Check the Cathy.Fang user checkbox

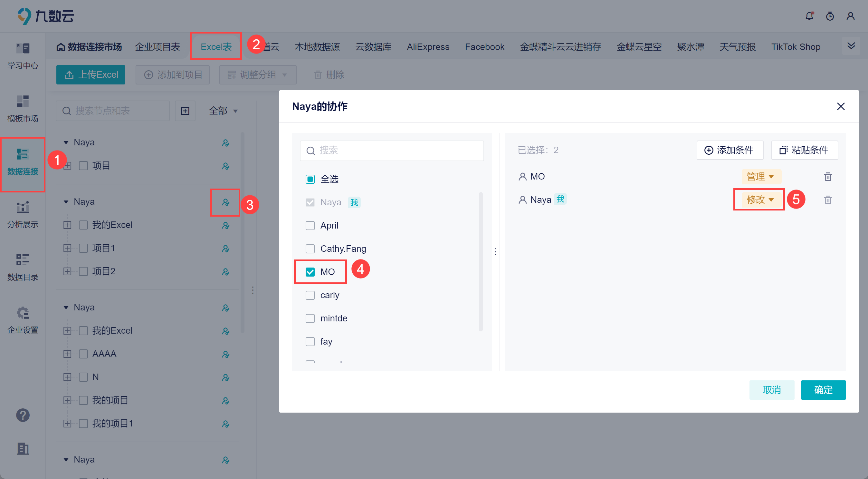coord(310,249)
